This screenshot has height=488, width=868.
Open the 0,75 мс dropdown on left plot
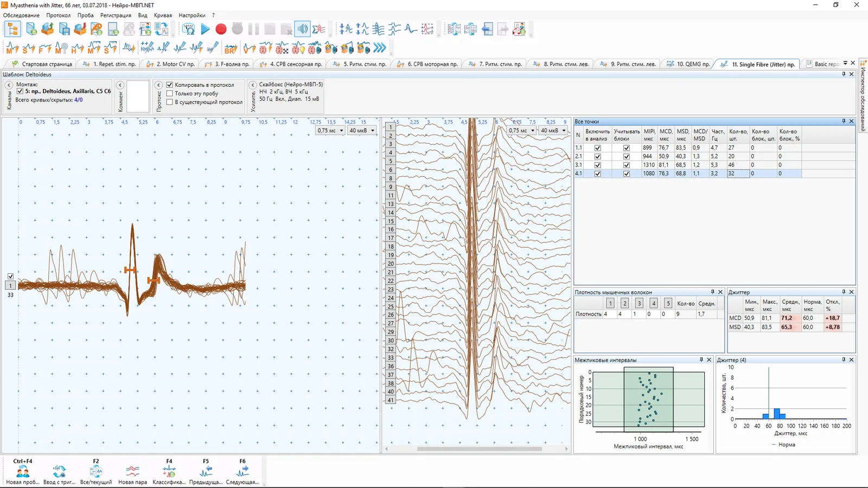(x=330, y=130)
